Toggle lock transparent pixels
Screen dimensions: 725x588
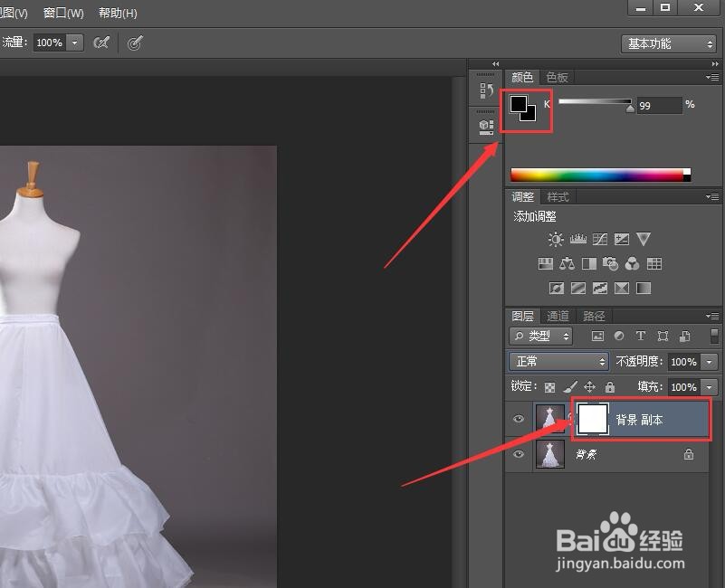click(549, 387)
